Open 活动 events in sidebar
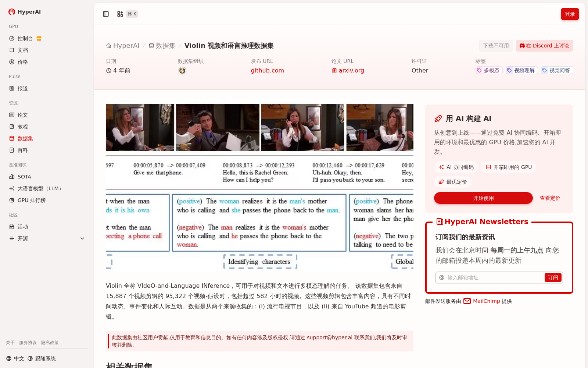The height and width of the screenshot is (368, 588). click(x=47, y=227)
